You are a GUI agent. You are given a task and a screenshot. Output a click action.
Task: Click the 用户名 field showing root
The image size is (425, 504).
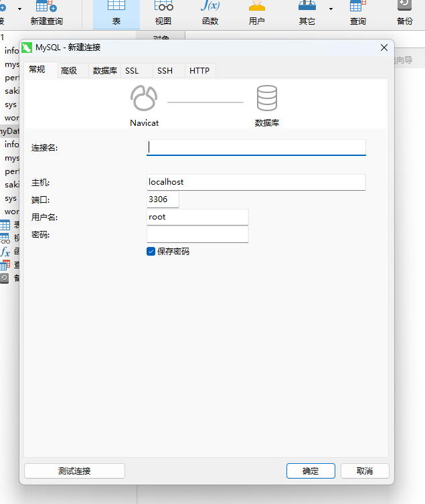coord(197,218)
